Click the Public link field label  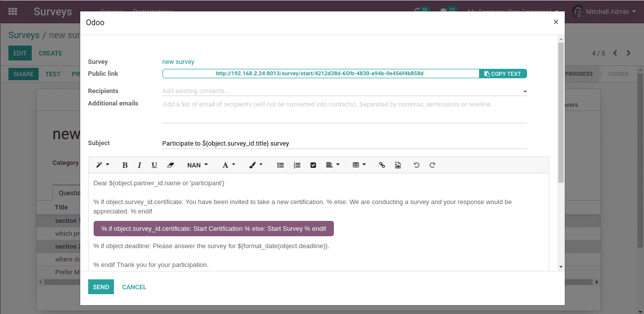click(103, 73)
